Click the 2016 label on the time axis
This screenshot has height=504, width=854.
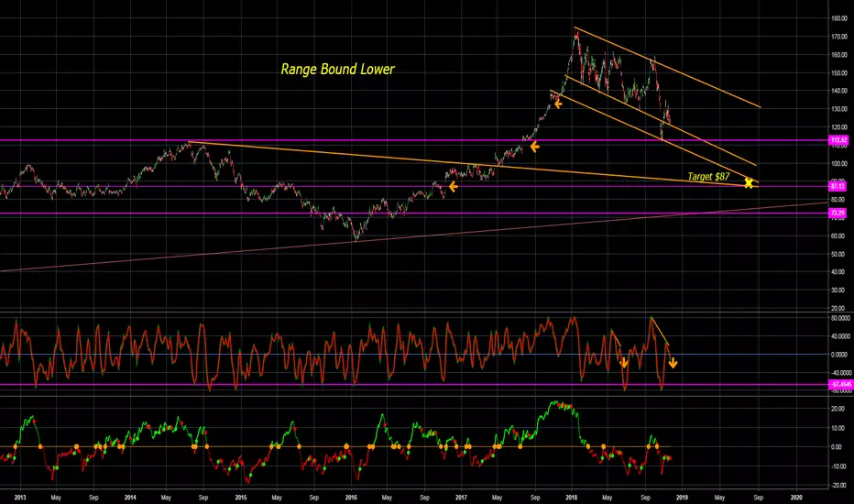(x=351, y=498)
